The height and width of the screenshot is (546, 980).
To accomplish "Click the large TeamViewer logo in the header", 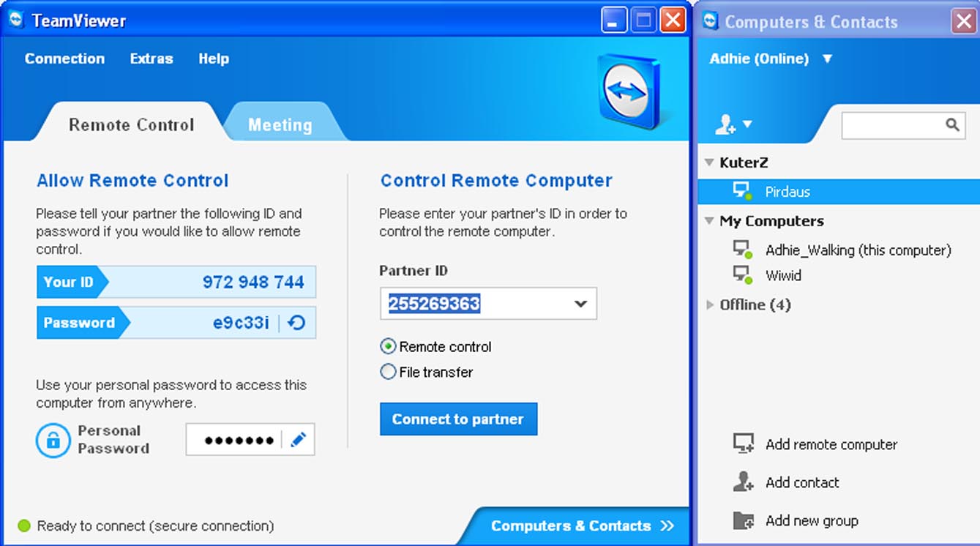I will coord(628,91).
